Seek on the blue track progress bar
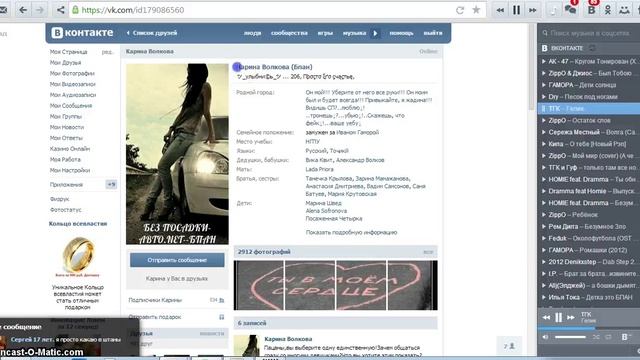Viewport: 640px width, 360px height. [589, 328]
